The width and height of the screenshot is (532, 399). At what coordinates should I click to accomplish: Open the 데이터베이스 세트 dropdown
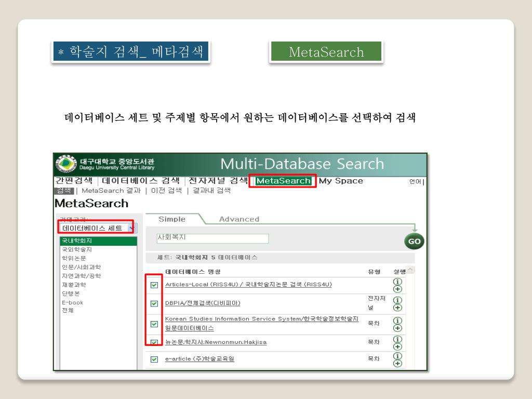click(98, 228)
